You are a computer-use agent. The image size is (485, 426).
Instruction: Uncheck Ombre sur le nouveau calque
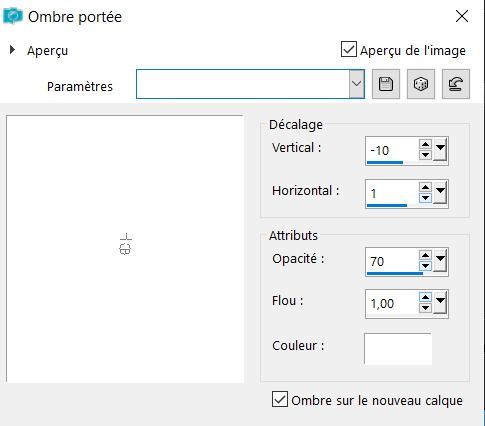[280, 399]
